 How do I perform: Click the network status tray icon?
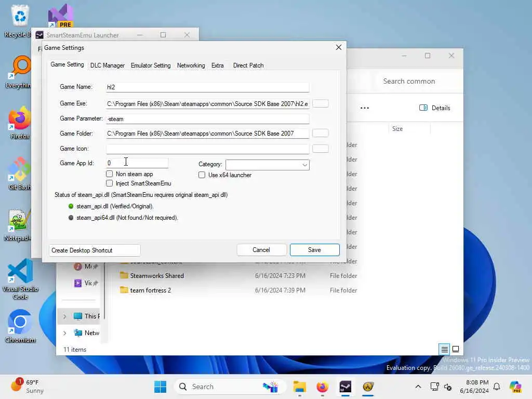coord(434,387)
